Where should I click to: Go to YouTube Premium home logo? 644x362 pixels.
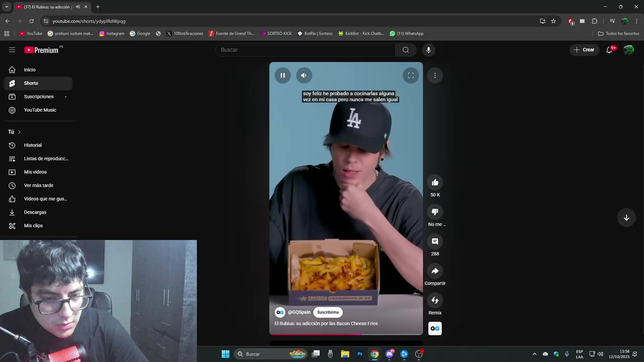click(42, 50)
